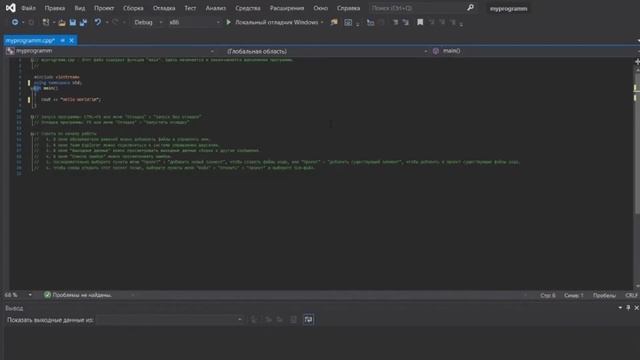The width and height of the screenshot is (640, 360).
Task: Click the Redo arrow icon
Action: click(x=116, y=22)
